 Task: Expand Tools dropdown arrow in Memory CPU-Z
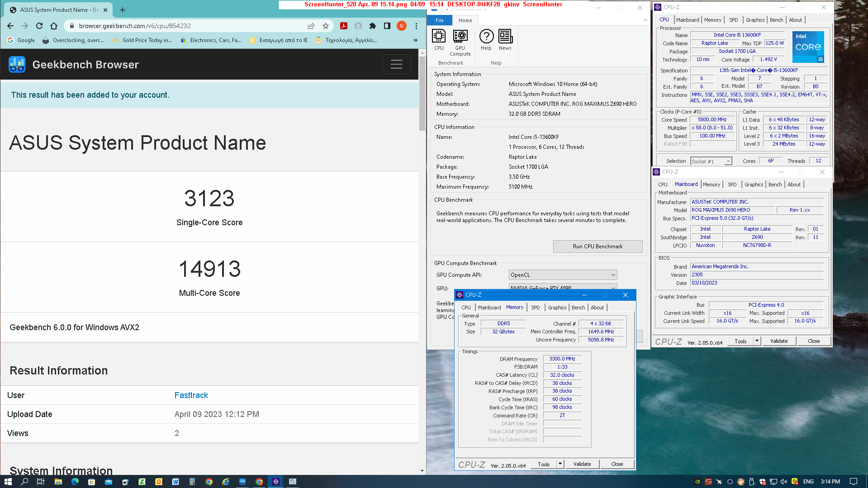(x=560, y=464)
